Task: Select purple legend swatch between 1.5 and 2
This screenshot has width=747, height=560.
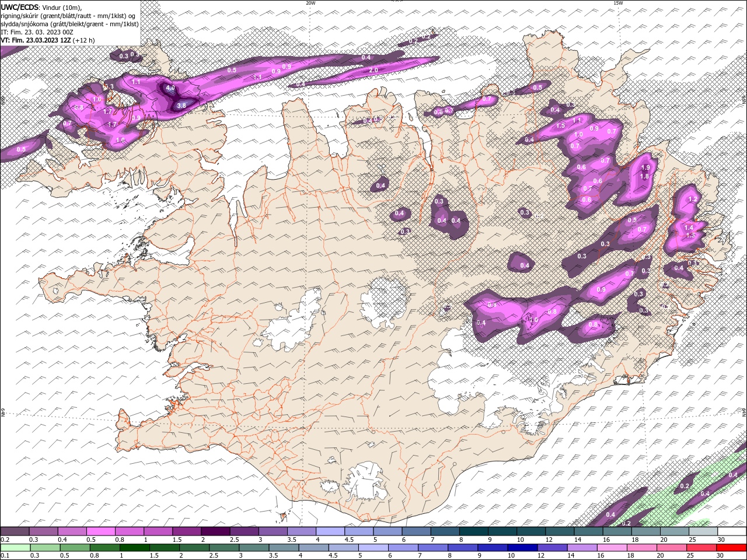Action: [187, 531]
